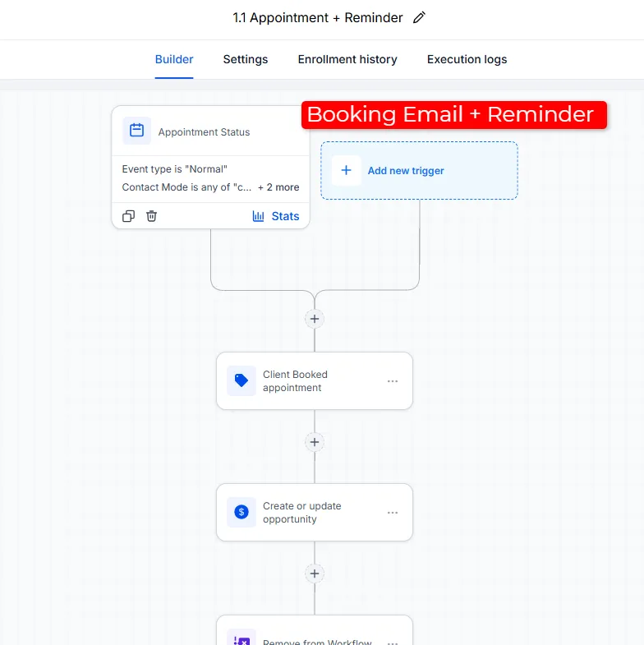Open options menu for Client Booked appointment
Screen dimensions: 644x645
393,381
